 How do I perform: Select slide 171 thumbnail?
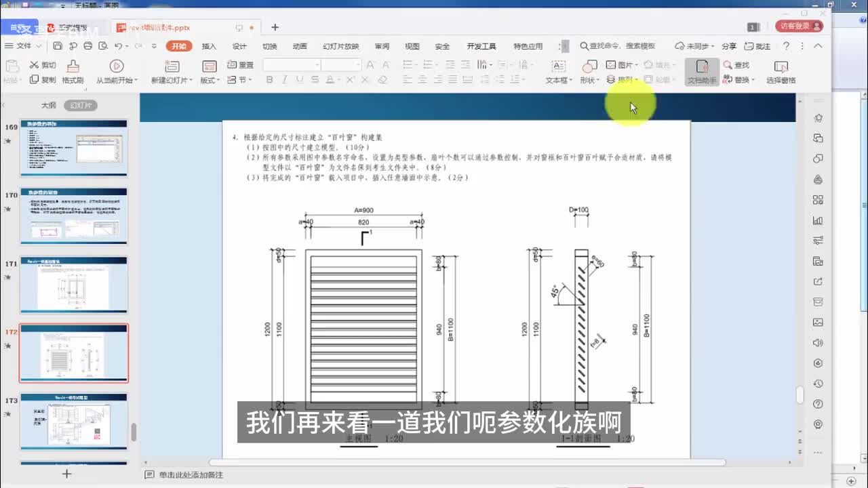(74, 285)
